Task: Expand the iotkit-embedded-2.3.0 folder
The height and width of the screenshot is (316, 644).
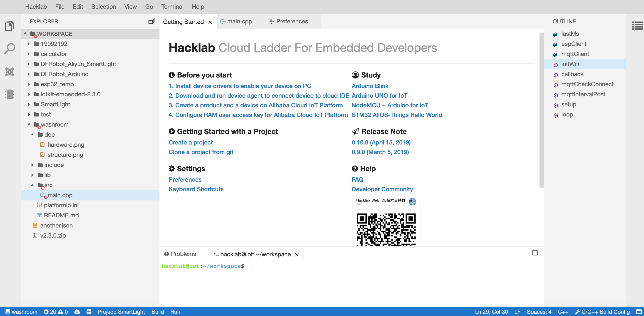Action: (28, 94)
